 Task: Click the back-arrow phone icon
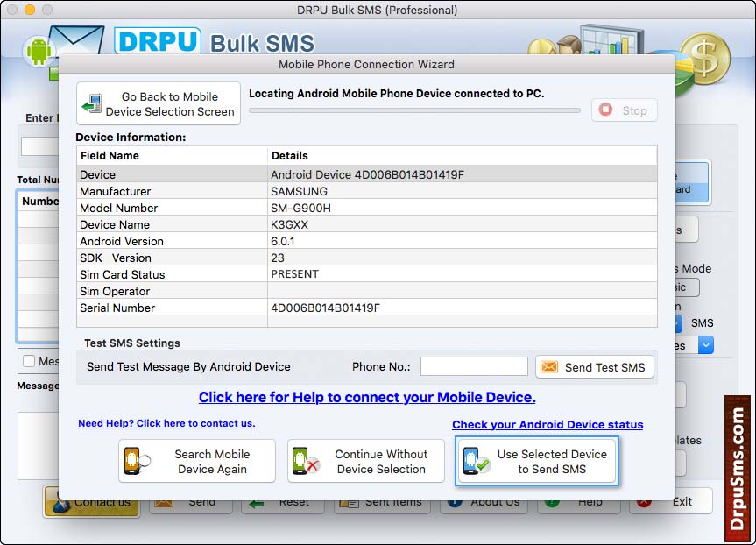[x=92, y=103]
